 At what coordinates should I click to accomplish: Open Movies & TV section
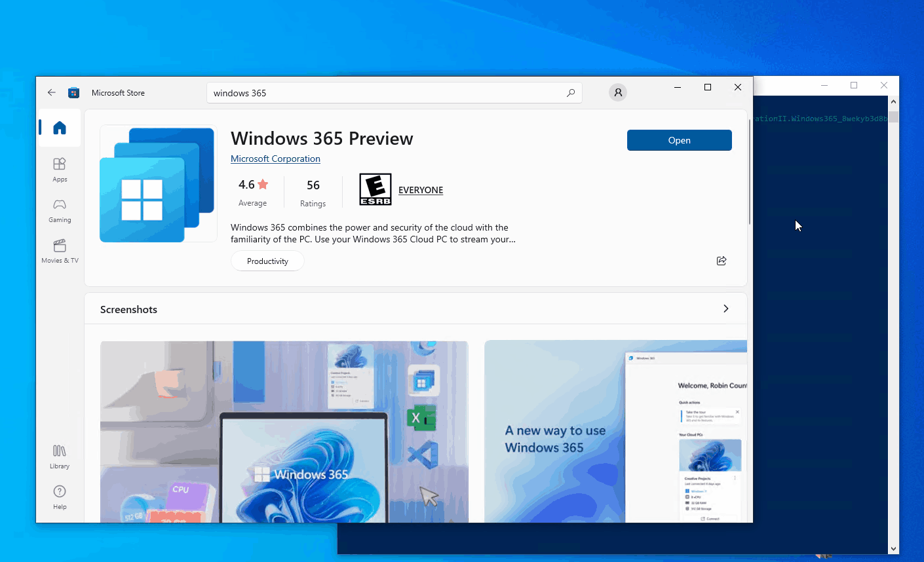click(x=60, y=251)
